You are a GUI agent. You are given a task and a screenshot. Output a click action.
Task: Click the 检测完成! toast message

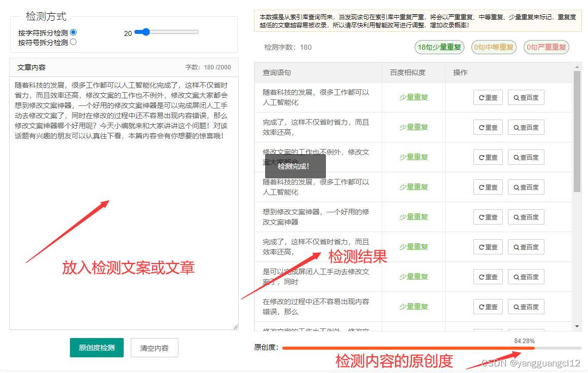295,166
